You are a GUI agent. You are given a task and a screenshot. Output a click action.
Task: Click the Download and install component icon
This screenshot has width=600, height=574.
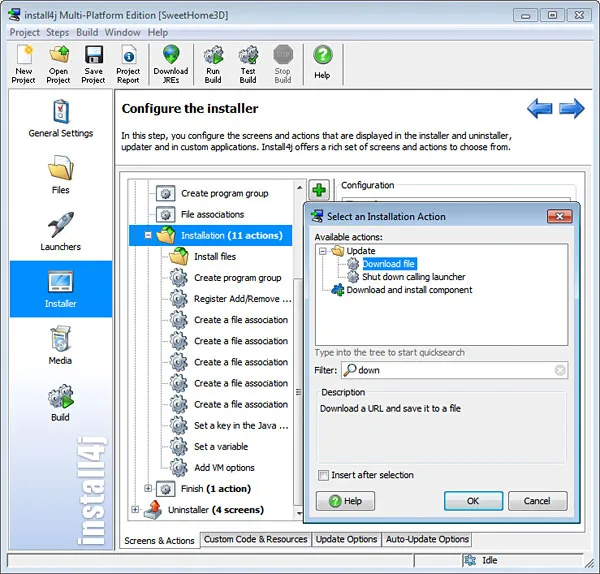tap(338, 290)
